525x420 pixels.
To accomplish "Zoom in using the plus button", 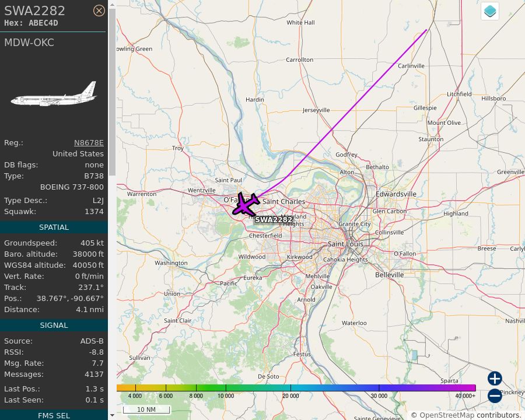I will coord(494,379).
